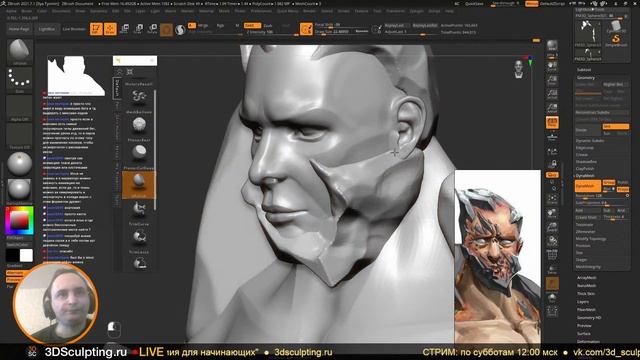Open the Color menu
640x360 pixels.
(42, 11)
